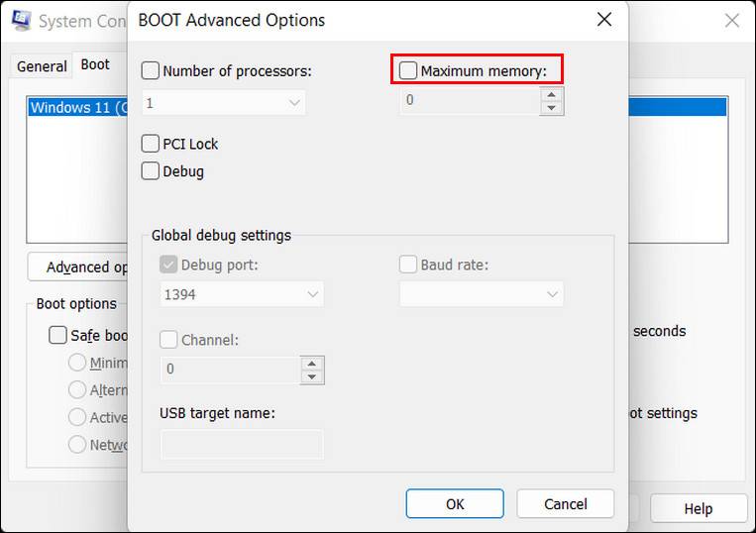Click the Help button
Viewport: 756px width, 533px height.
698,508
